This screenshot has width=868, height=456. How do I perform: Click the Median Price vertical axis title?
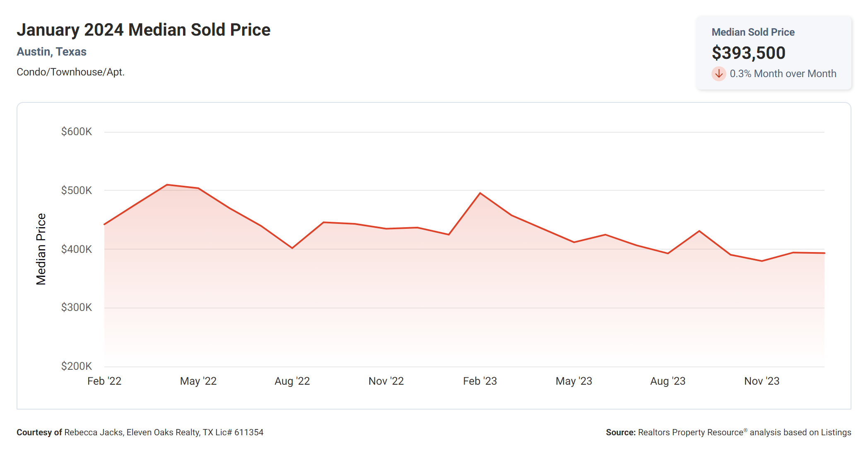(41, 249)
